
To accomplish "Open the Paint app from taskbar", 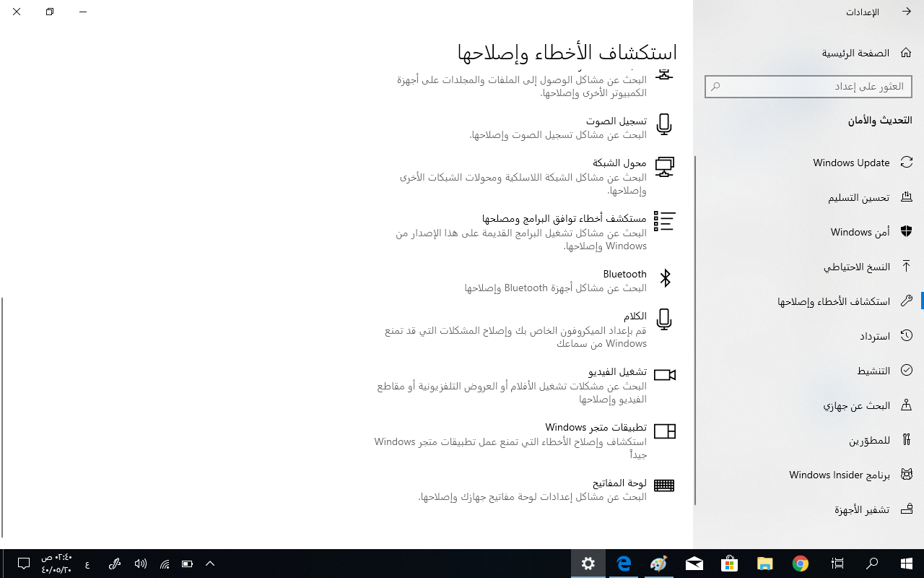I will (659, 564).
